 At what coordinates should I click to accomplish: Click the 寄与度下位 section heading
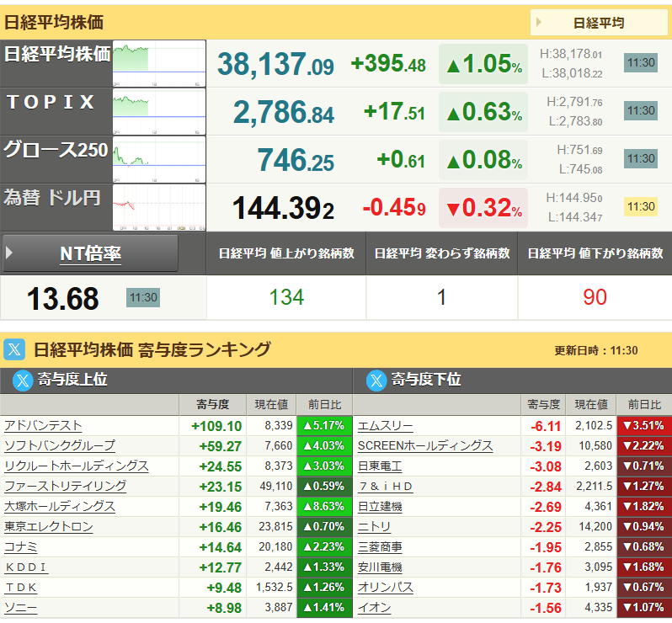(426, 380)
